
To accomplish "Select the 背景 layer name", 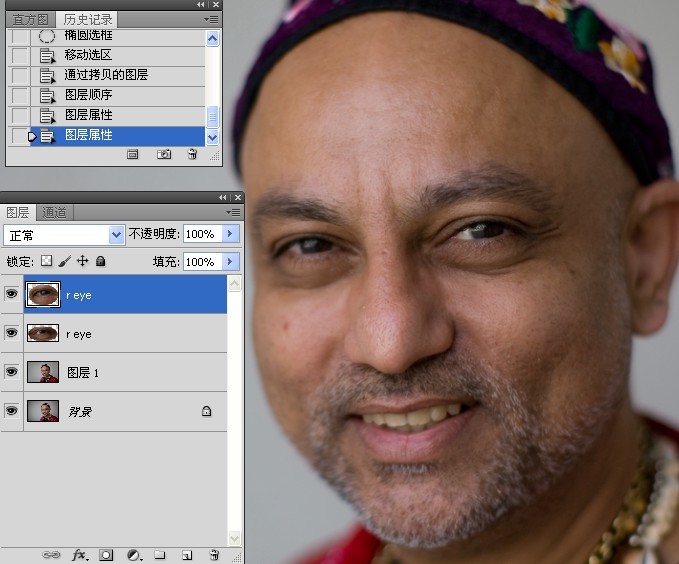I will [80, 412].
